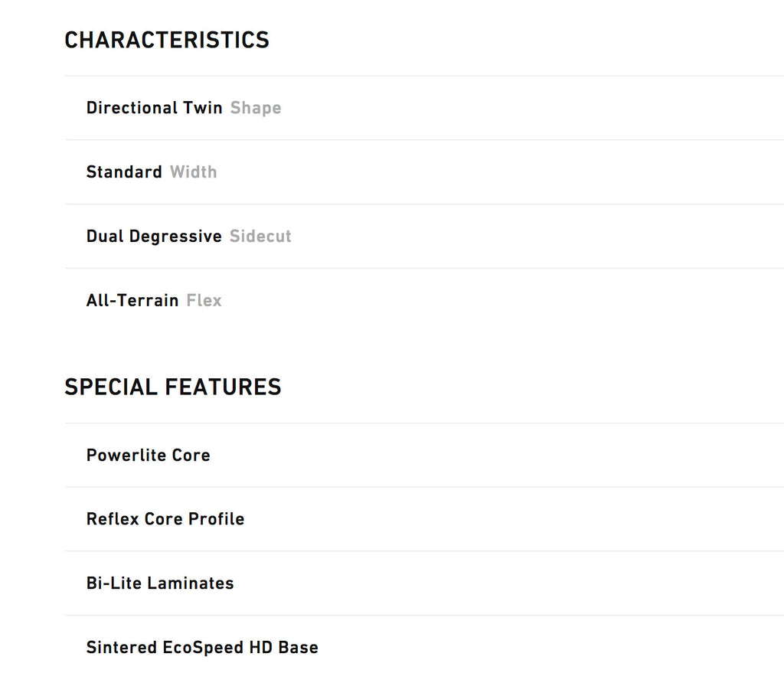Select the All-Terrain flex value
The width and height of the screenshot is (784, 696).
tap(132, 301)
